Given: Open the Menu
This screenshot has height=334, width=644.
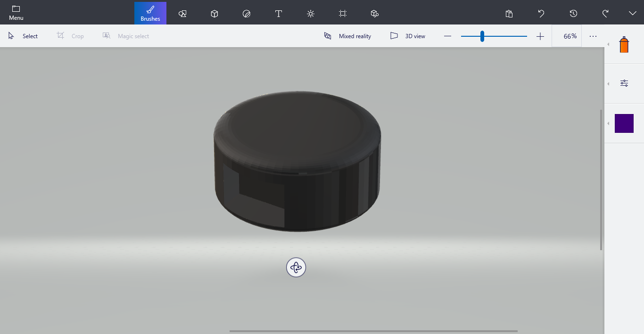Looking at the screenshot, I should pos(16,13).
